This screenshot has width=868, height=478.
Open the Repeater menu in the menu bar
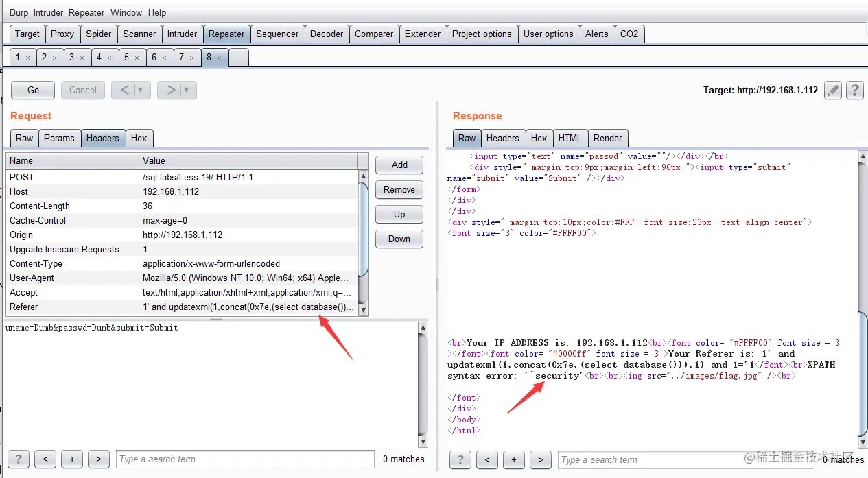pyautogui.click(x=87, y=12)
